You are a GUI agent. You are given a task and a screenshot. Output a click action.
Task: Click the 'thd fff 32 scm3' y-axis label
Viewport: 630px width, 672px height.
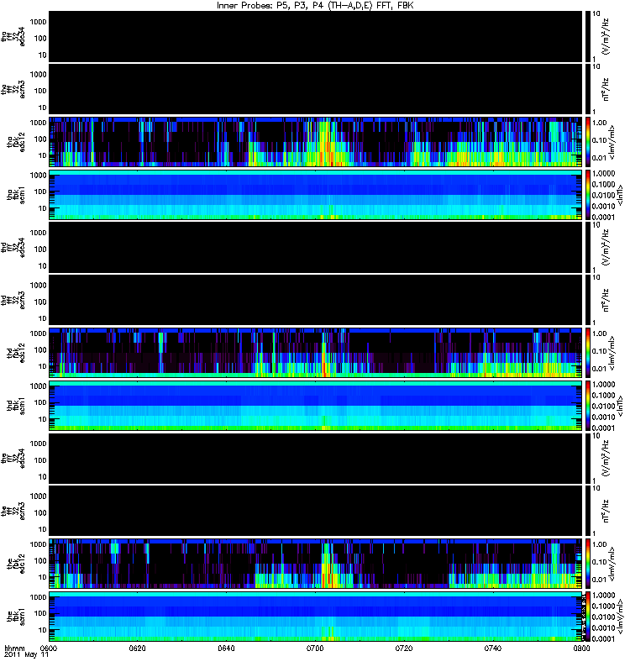click(x=13, y=300)
